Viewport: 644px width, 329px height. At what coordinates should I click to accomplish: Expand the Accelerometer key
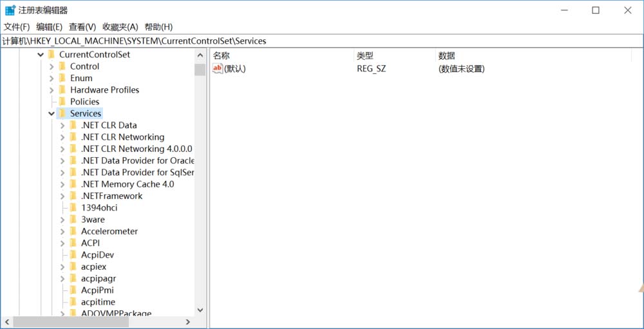62,232
